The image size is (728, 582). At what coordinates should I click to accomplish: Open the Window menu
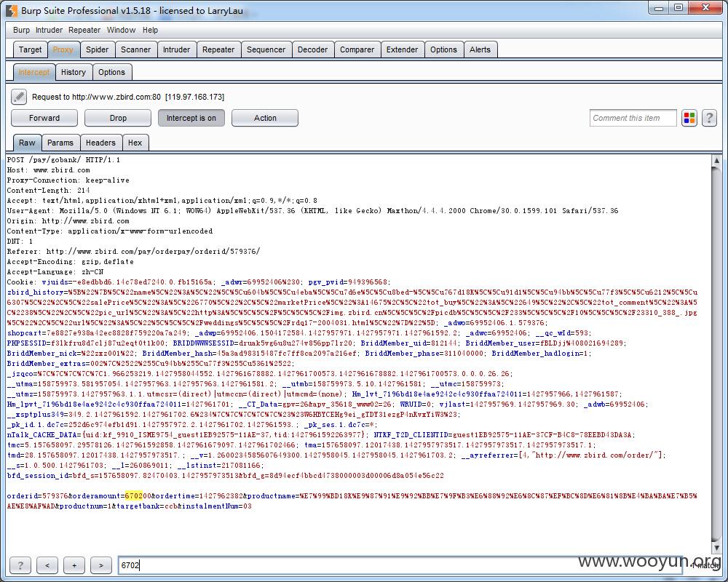click(121, 30)
